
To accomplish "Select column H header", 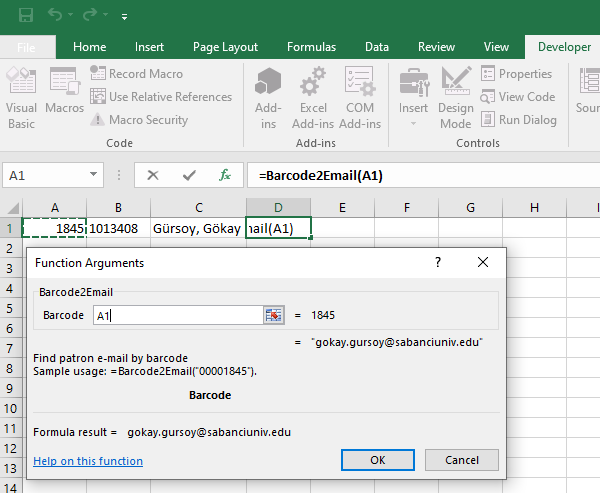I will (x=534, y=207).
